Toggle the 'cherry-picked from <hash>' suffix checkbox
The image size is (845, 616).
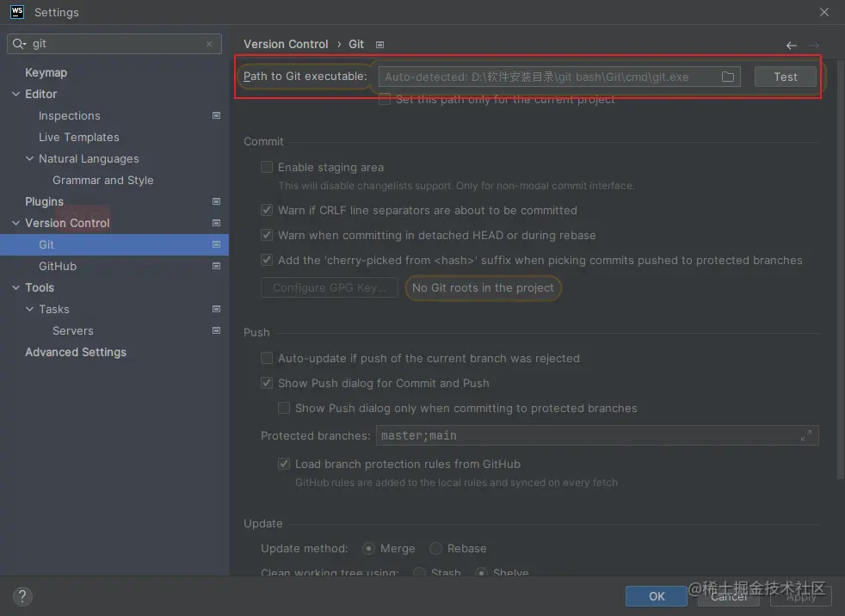coord(267,261)
